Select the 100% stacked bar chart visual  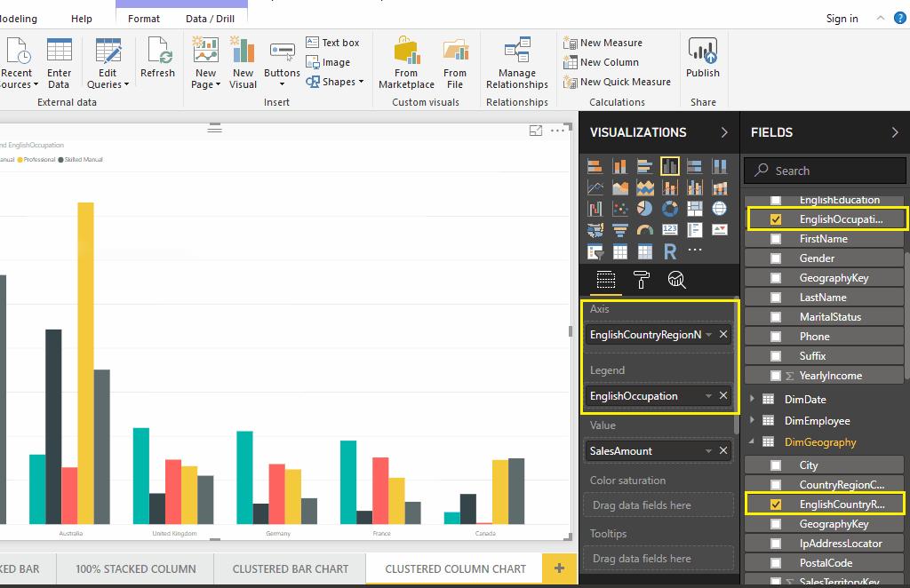(x=695, y=167)
